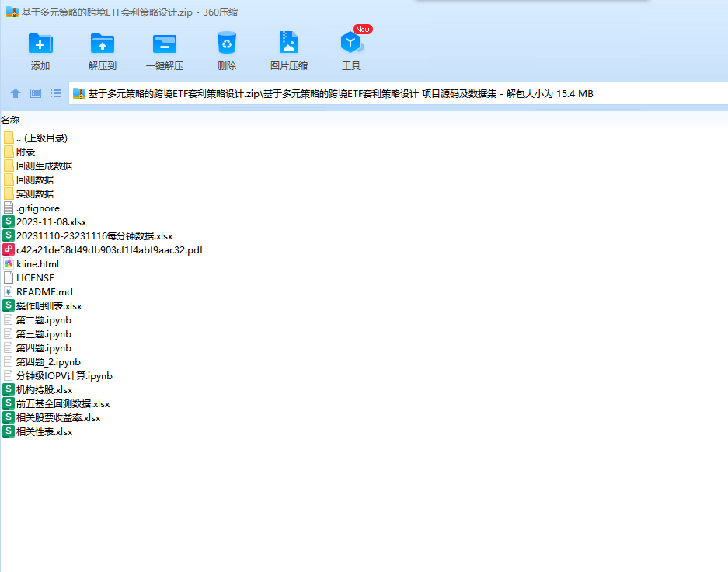Viewport: 728px width, 572px height.
Task: Click the 一键解压 one-click extract icon
Action: point(165,44)
